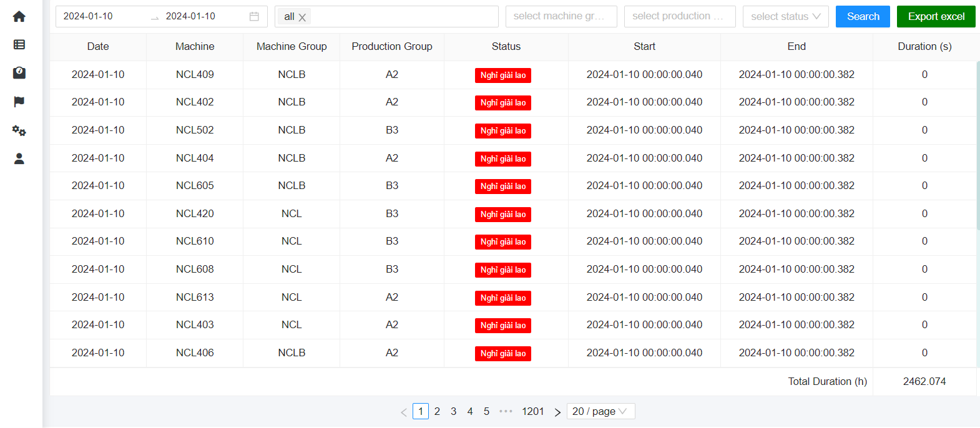Select machine cell NCL605

click(195, 185)
